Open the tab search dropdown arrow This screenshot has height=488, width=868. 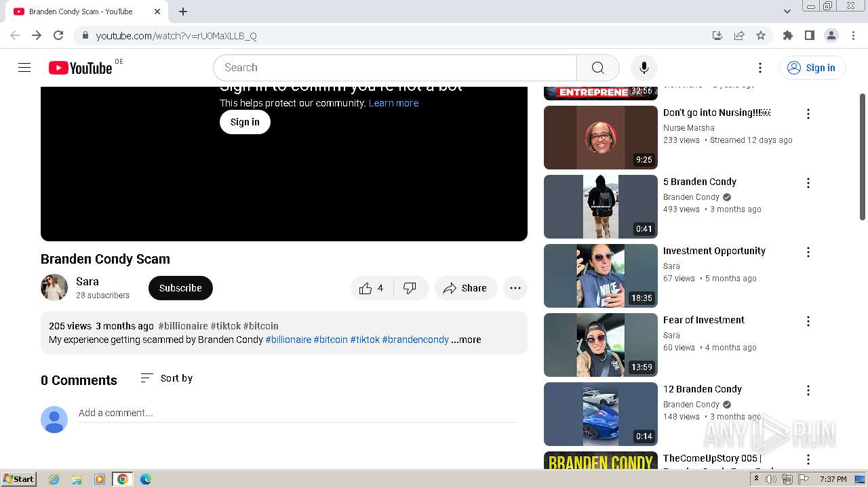pyautogui.click(x=787, y=11)
